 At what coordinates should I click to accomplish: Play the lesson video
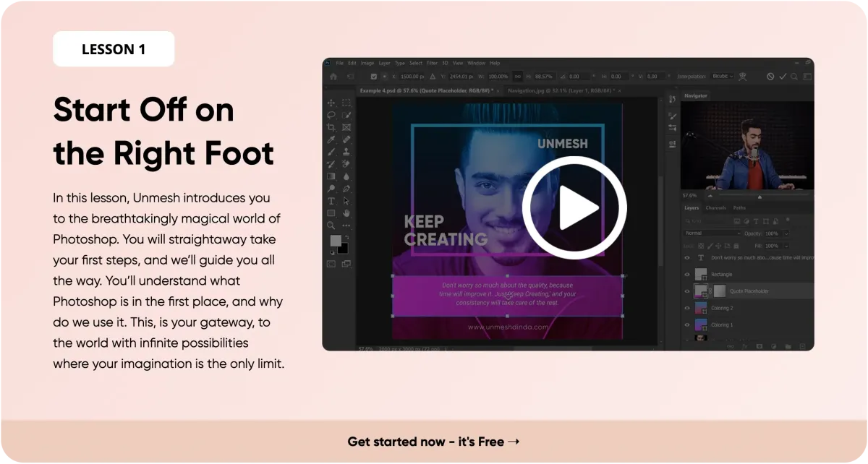[574, 208]
